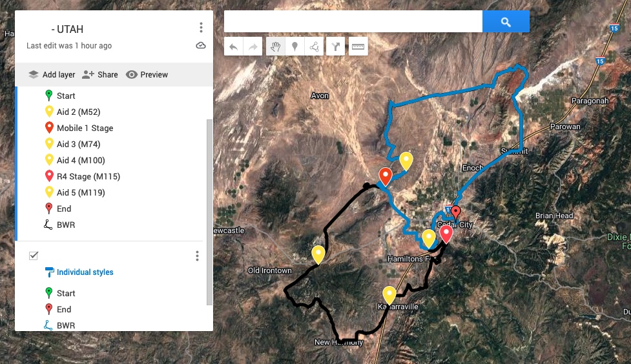Open the second layer options menu
631x364 pixels.
pyautogui.click(x=197, y=256)
